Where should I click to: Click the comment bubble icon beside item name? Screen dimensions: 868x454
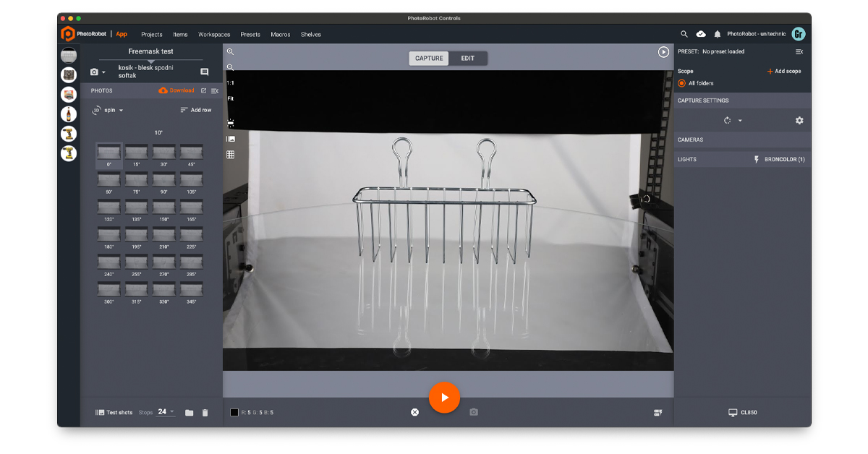click(x=204, y=72)
